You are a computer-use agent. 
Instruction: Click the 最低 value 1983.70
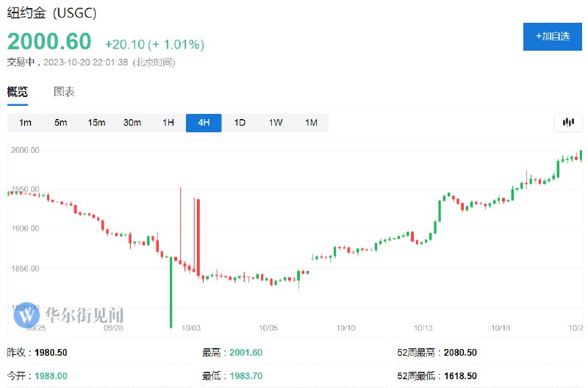click(245, 376)
